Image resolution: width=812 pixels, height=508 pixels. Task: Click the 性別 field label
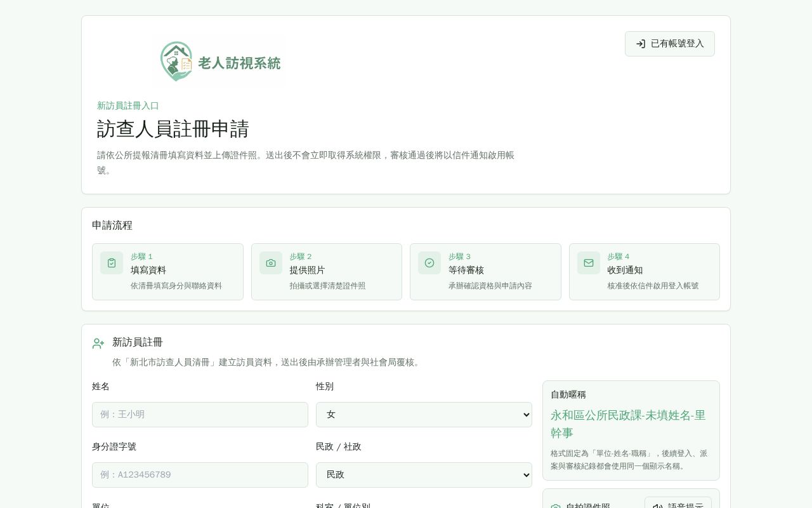tap(325, 387)
